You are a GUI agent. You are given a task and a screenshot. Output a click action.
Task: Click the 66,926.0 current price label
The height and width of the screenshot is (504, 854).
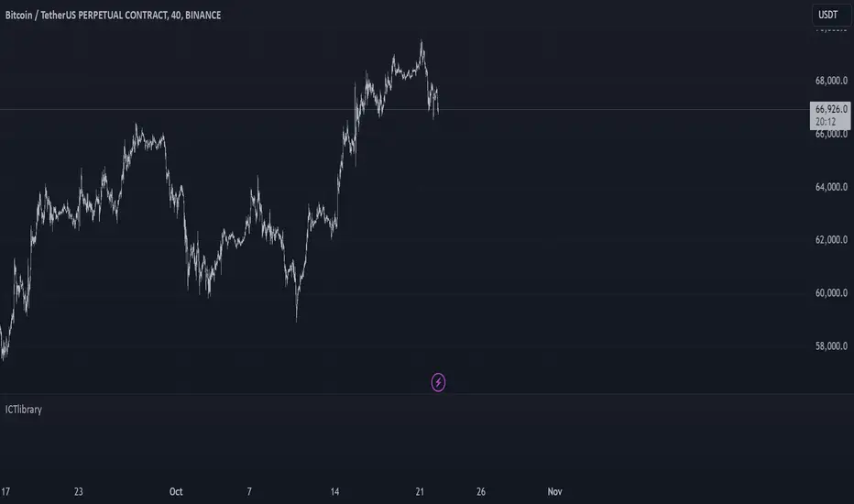tap(828, 108)
